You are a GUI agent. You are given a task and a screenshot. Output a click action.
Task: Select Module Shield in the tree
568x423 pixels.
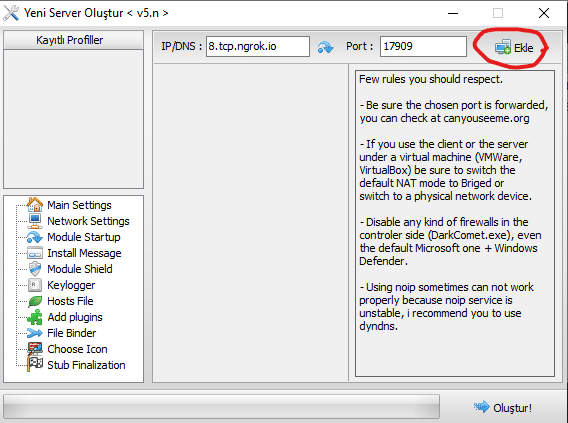80,269
